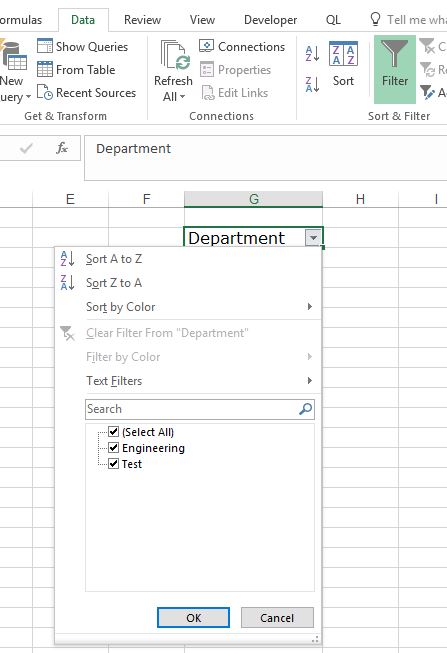Open the Department filter dropdown arrow

[x=313, y=238]
